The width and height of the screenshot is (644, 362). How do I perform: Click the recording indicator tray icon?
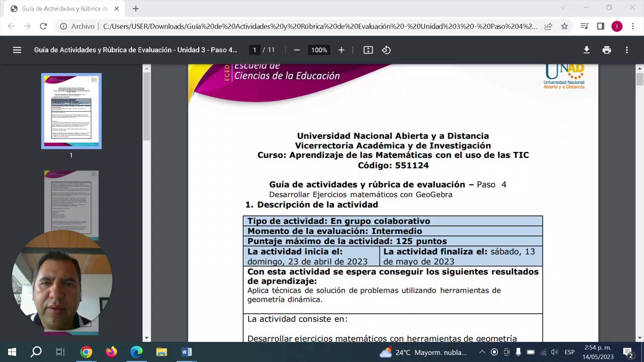coord(494,352)
